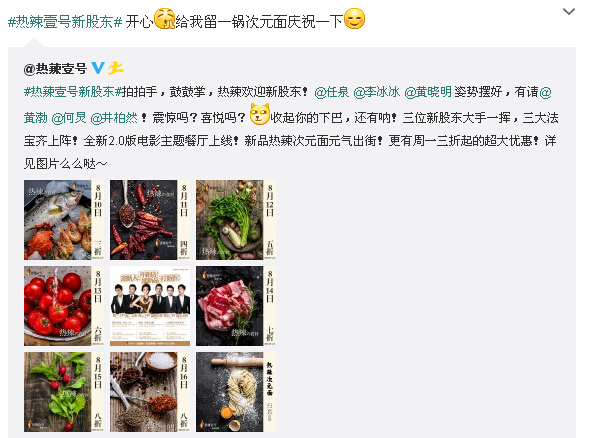View the tomatoes 8月13日 image
Screen dimensions: 591x438
tap(64, 306)
